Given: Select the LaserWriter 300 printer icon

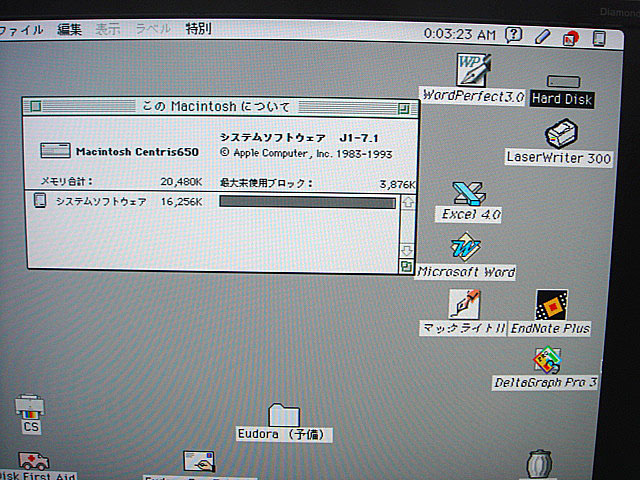Looking at the screenshot, I should (x=561, y=133).
